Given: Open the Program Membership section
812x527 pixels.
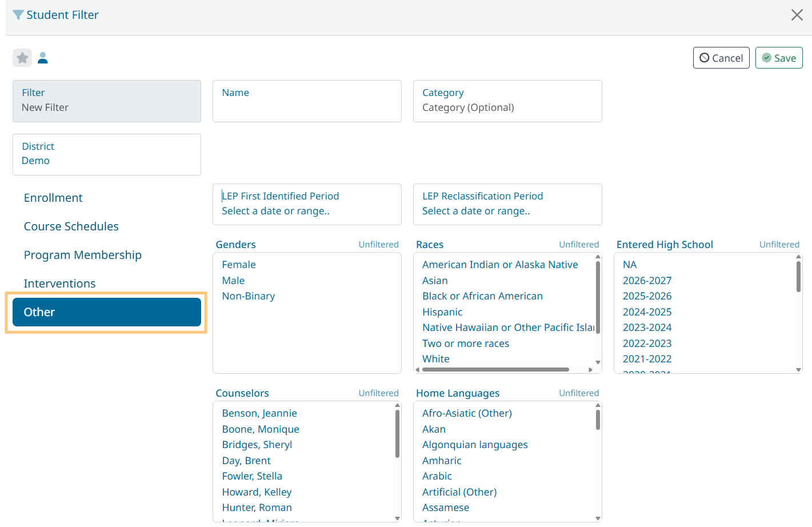Looking at the screenshot, I should (x=83, y=255).
